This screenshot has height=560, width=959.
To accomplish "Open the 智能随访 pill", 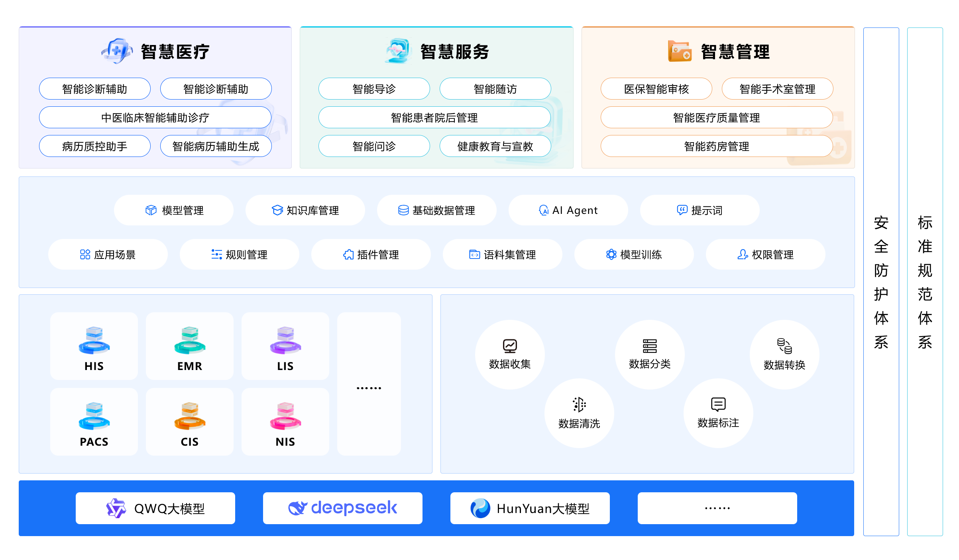I will pyautogui.click(x=495, y=89).
